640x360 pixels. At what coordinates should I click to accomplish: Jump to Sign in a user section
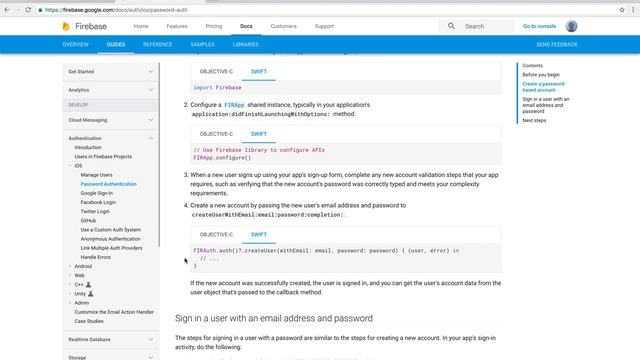546,105
